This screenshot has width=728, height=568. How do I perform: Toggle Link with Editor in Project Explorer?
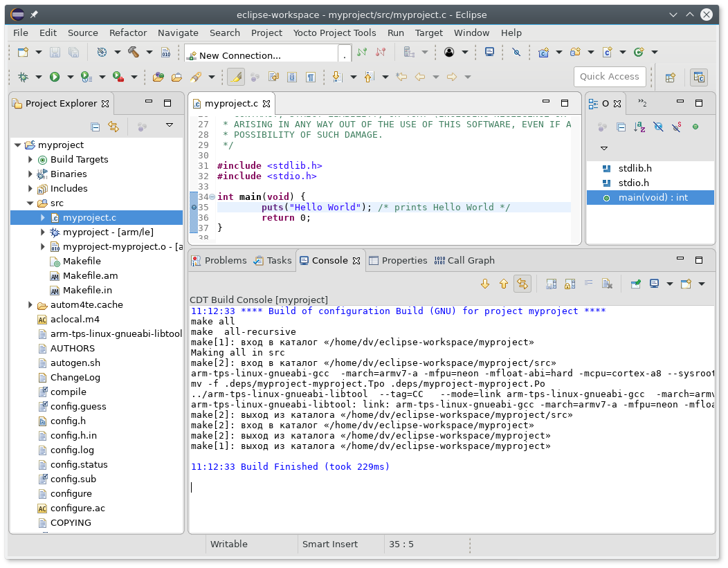point(113,127)
